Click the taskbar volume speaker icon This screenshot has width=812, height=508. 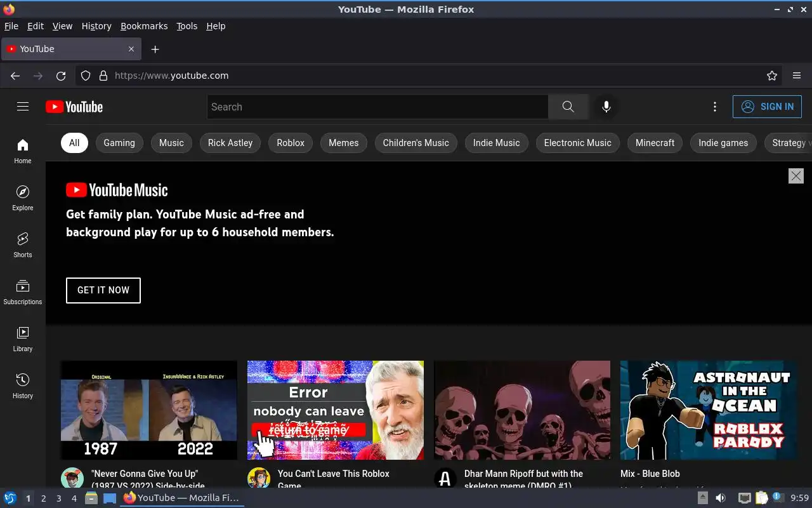(721, 498)
